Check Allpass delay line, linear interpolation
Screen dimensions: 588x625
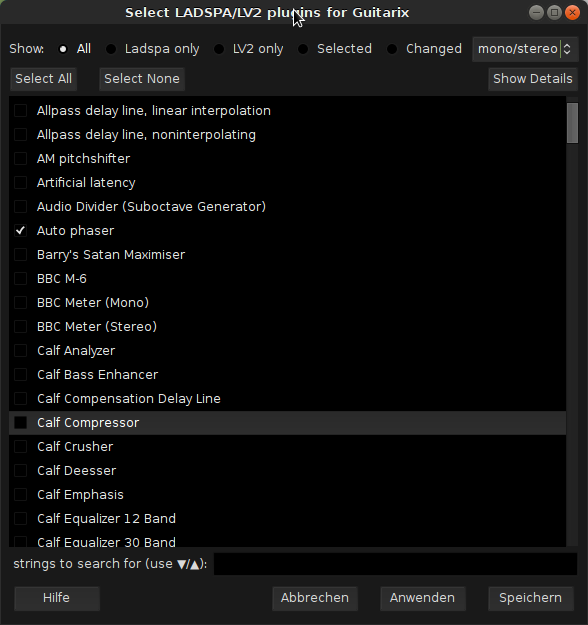pos(20,110)
